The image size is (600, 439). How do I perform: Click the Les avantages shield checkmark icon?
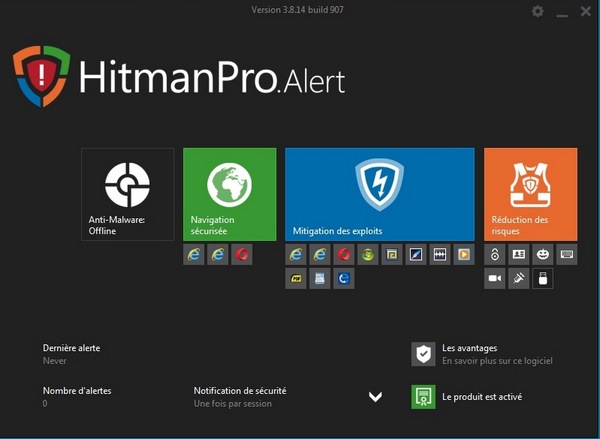tap(423, 354)
